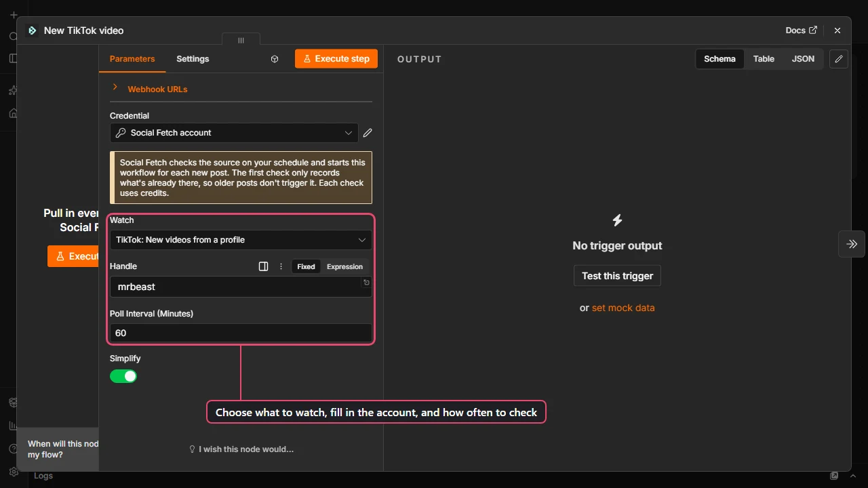Image resolution: width=868 pixels, height=488 pixels.
Task: Click the Logs bar in background window
Action: tap(43, 476)
